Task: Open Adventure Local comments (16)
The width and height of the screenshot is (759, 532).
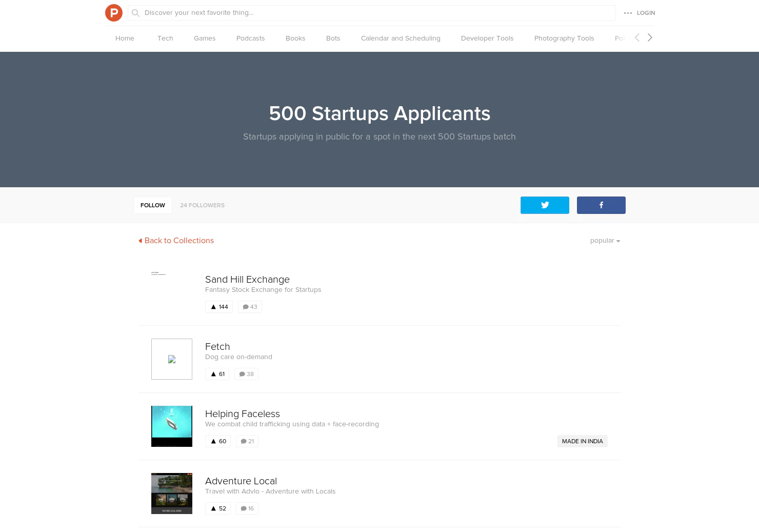Action: click(247, 508)
